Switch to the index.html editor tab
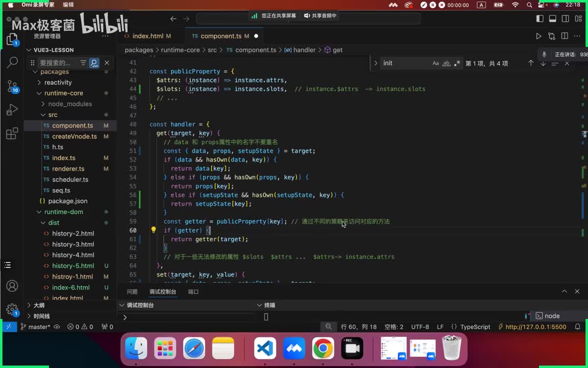 pyautogui.click(x=148, y=36)
